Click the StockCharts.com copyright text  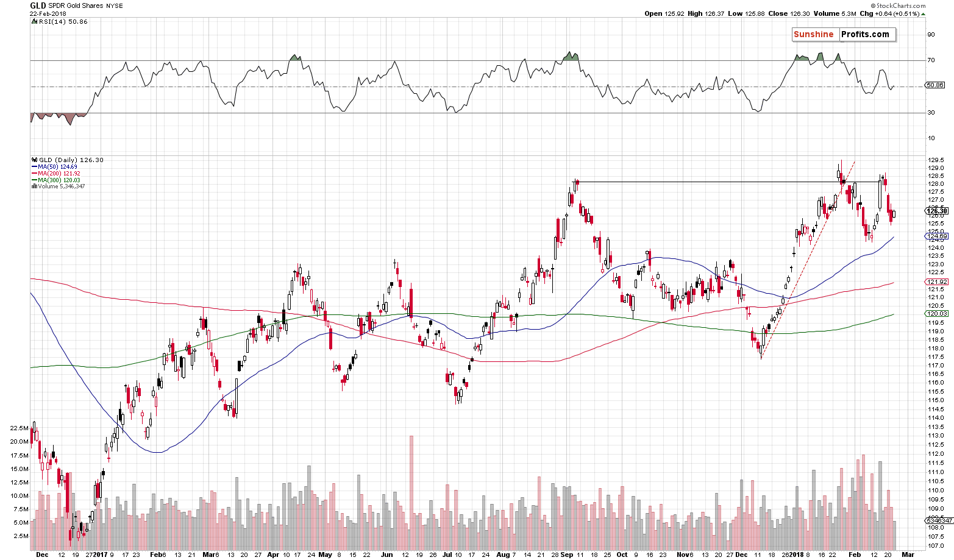pyautogui.click(x=898, y=6)
